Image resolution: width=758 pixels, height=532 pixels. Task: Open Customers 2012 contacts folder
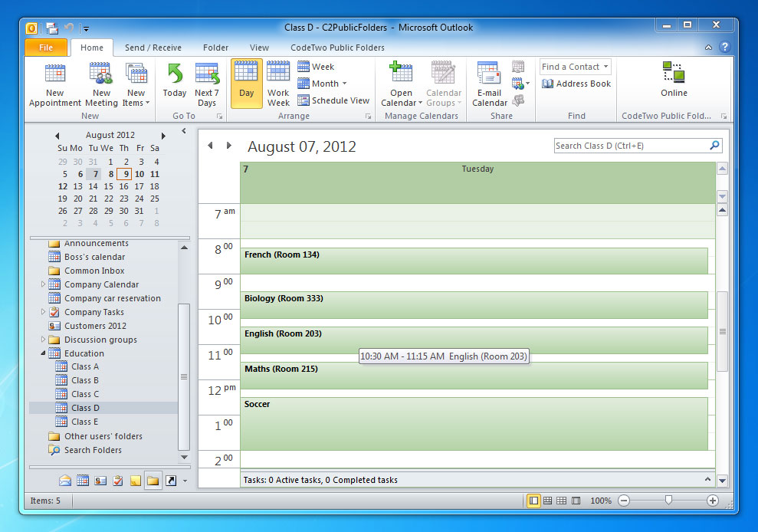coord(95,326)
